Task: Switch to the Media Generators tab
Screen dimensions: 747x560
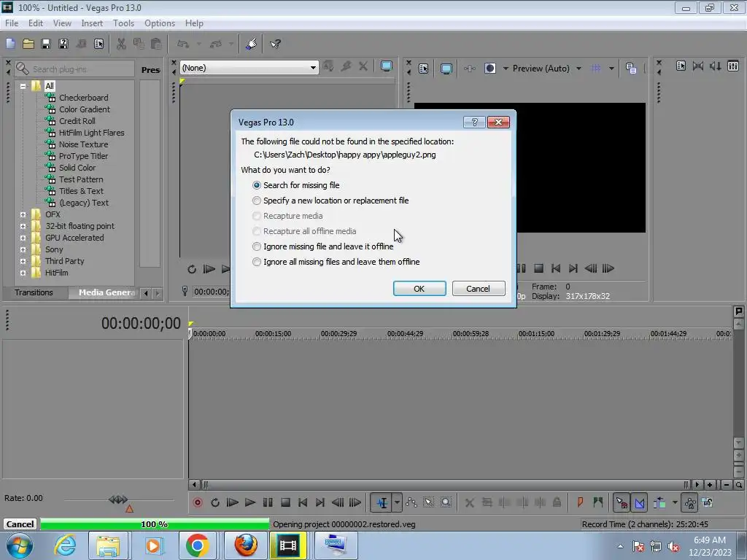Action: click(104, 292)
